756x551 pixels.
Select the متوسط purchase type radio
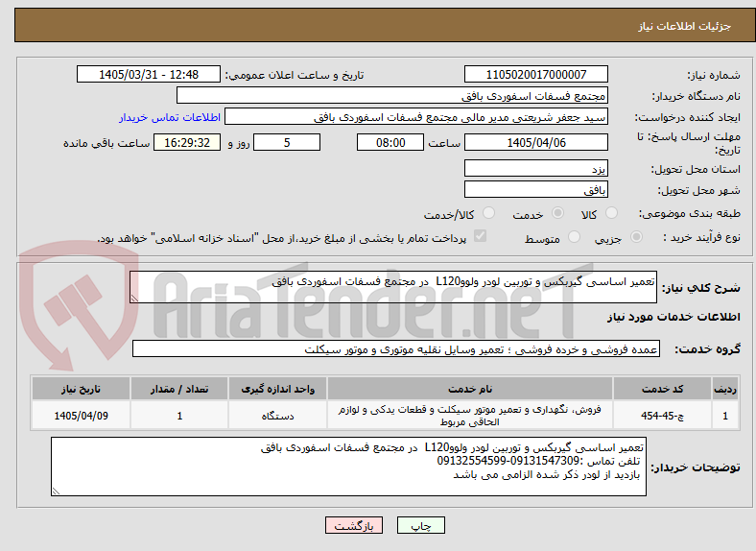[574, 237]
